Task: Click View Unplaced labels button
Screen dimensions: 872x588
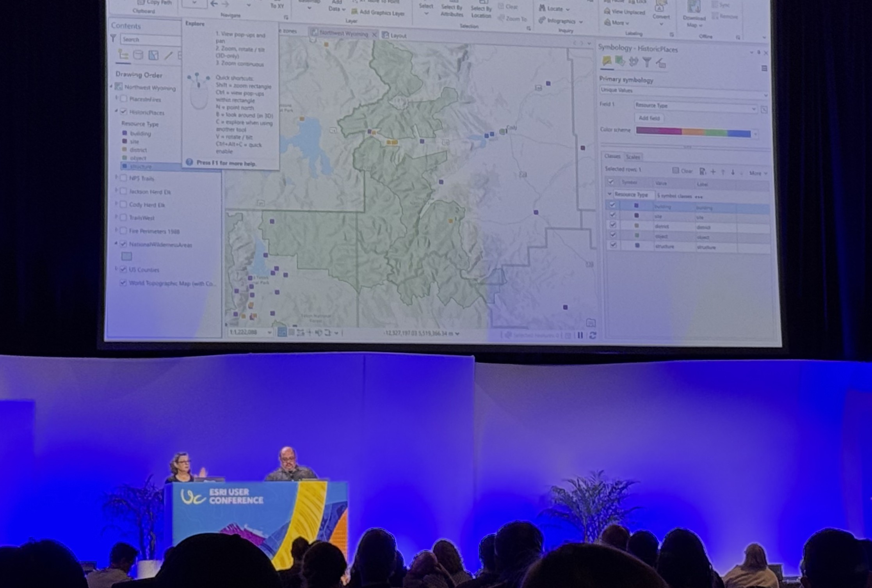Action: pos(625,12)
